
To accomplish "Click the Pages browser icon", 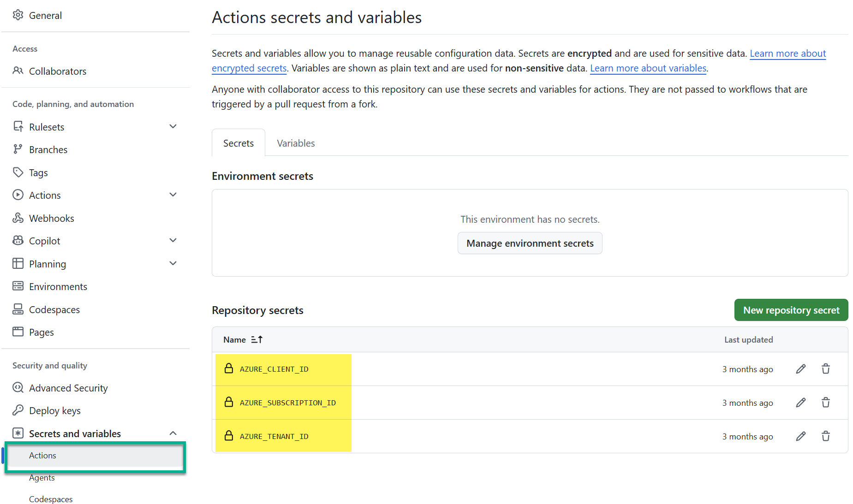I will click(18, 332).
